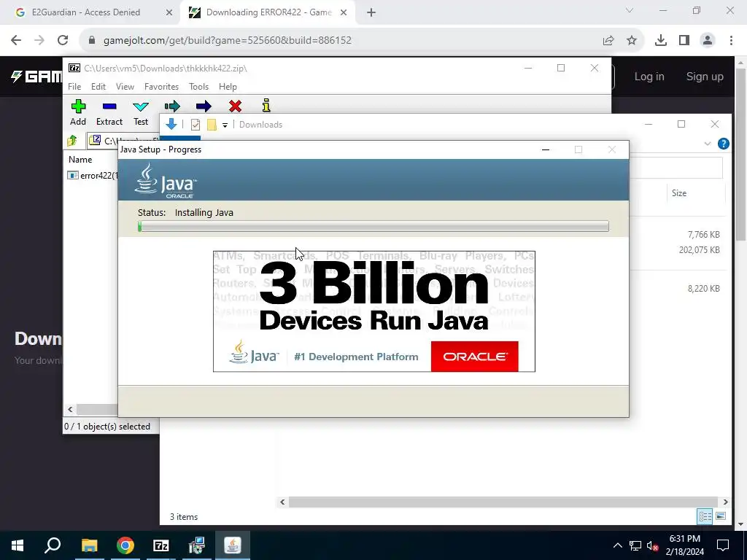Screen dimensions: 747x560
Task: Open the Favorites menu in 7-Zip
Action: coord(161,87)
